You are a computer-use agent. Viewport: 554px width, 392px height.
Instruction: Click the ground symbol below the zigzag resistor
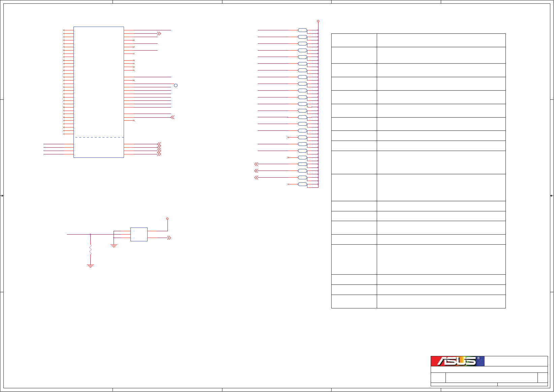[x=90, y=266]
